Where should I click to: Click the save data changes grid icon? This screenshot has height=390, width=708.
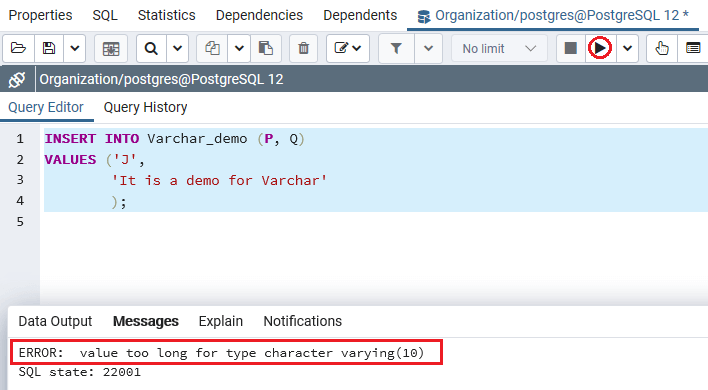coord(111,48)
